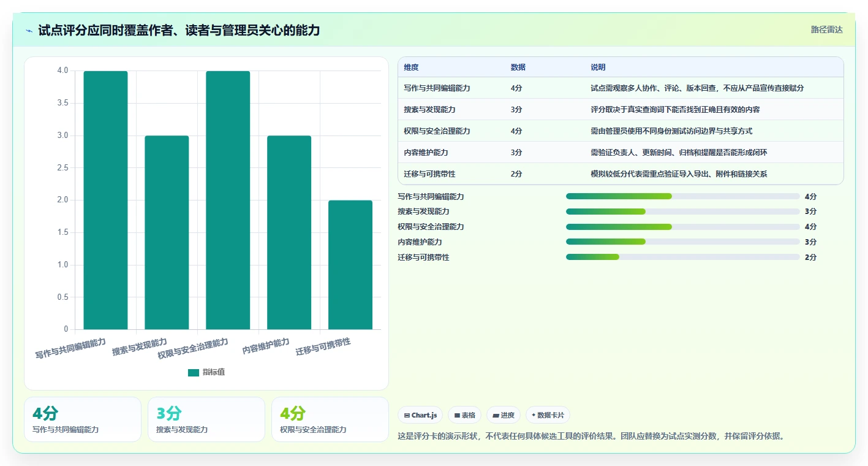Open the 4分 权限与安全治理能力 data card
The image size is (868, 466).
coord(330,419)
